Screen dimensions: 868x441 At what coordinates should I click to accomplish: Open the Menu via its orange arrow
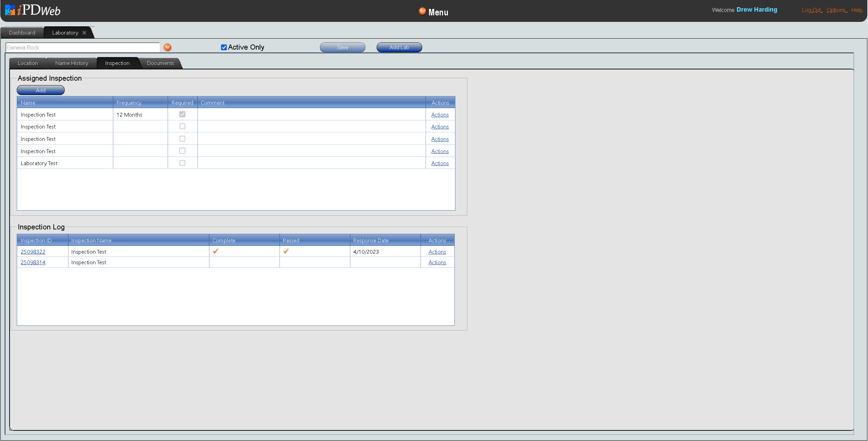[422, 11]
